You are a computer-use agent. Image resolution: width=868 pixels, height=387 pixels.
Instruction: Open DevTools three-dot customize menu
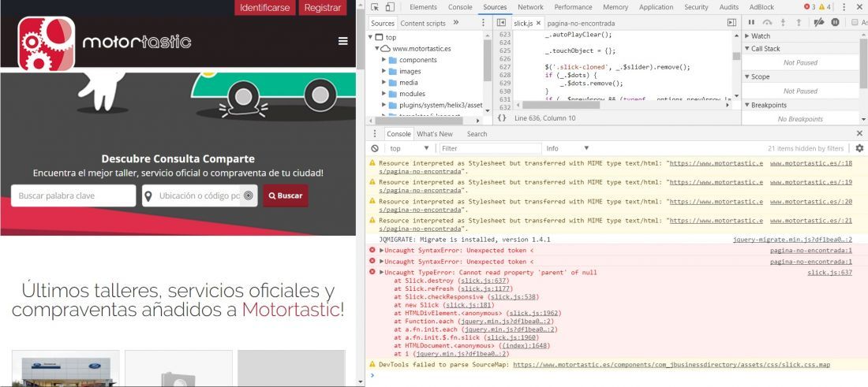(x=844, y=7)
